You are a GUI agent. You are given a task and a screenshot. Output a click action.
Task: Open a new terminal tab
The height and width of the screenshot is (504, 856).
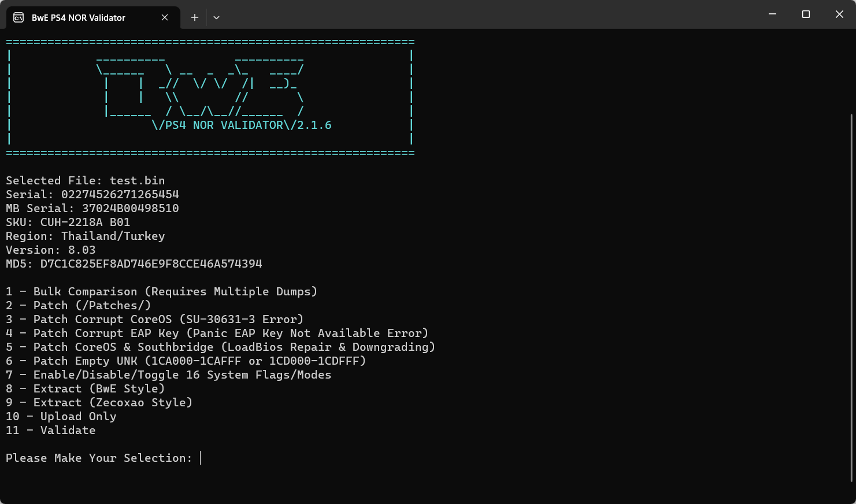pos(195,17)
